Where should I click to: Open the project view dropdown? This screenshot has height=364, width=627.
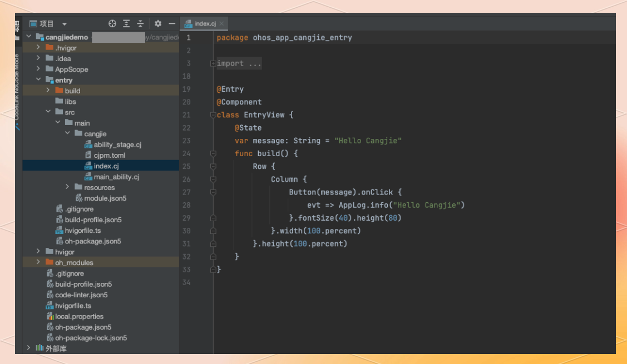tap(65, 24)
